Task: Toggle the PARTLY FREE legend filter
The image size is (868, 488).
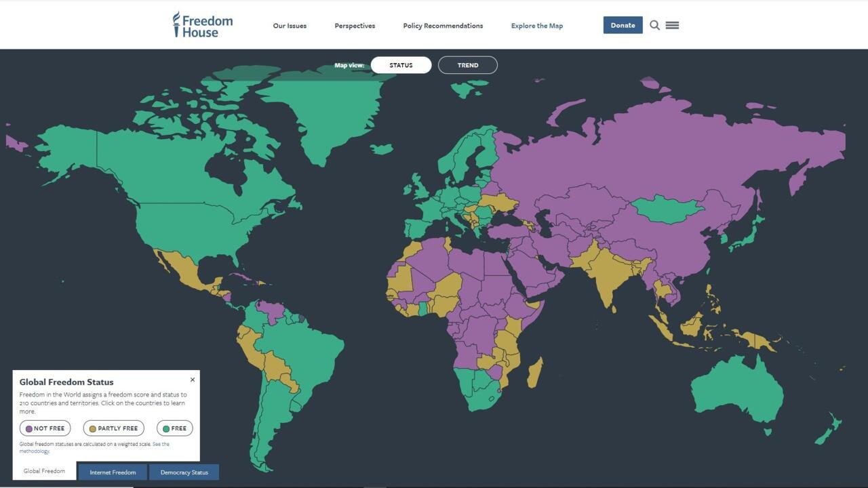Action: [113, 428]
